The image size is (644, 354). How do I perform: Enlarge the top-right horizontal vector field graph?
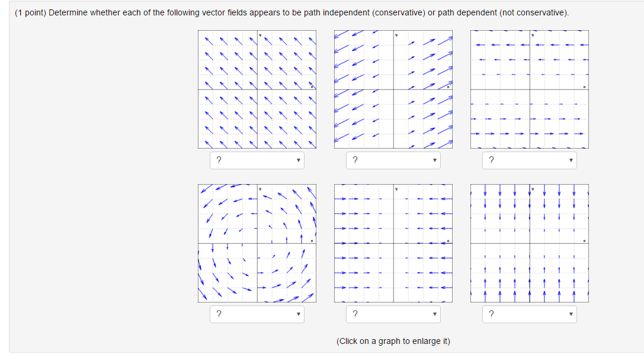point(530,89)
